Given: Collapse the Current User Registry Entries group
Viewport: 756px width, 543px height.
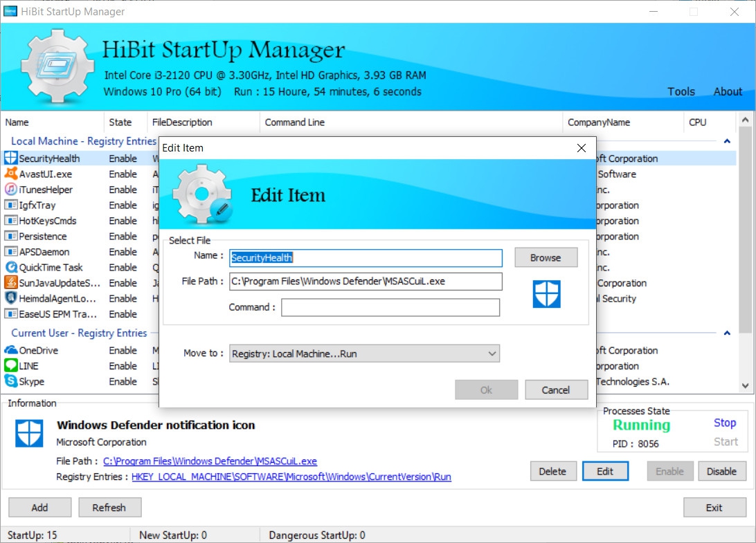Looking at the screenshot, I should pos(727,333).
